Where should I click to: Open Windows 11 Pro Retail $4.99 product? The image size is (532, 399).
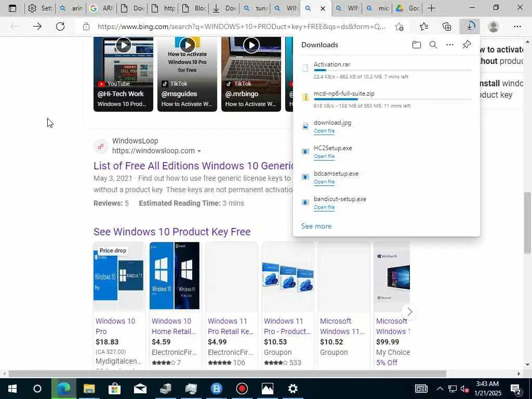(231, 305)
